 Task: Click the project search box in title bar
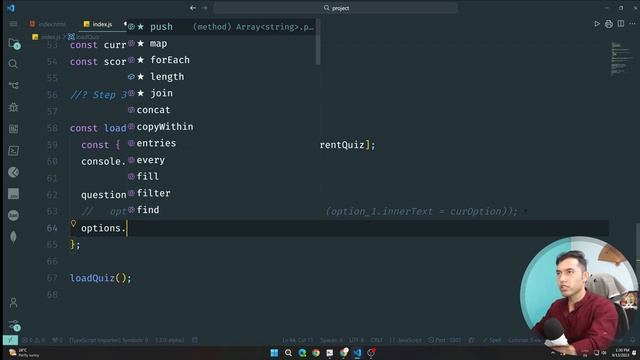click(336, 8)
